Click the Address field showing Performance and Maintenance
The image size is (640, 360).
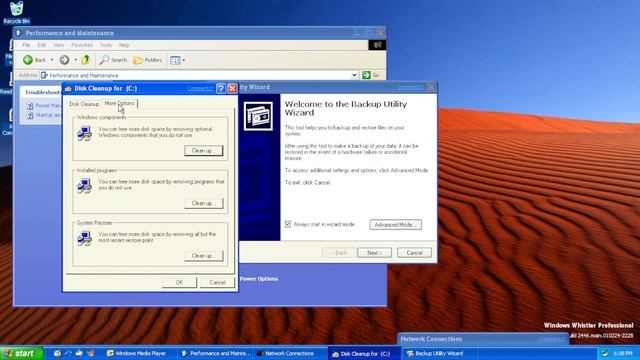pos(198,75)
